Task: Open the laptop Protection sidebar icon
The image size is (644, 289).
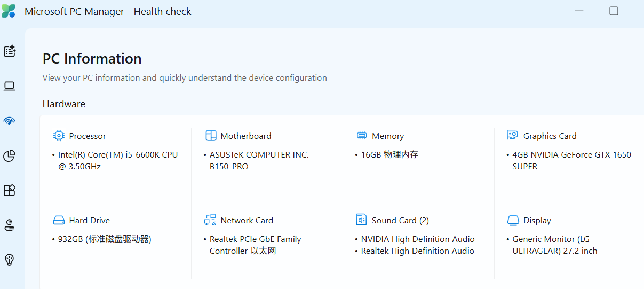Action: click(10, 86)
